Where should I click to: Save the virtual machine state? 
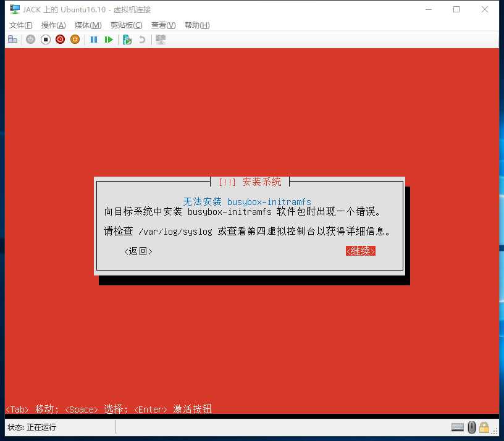74,39
